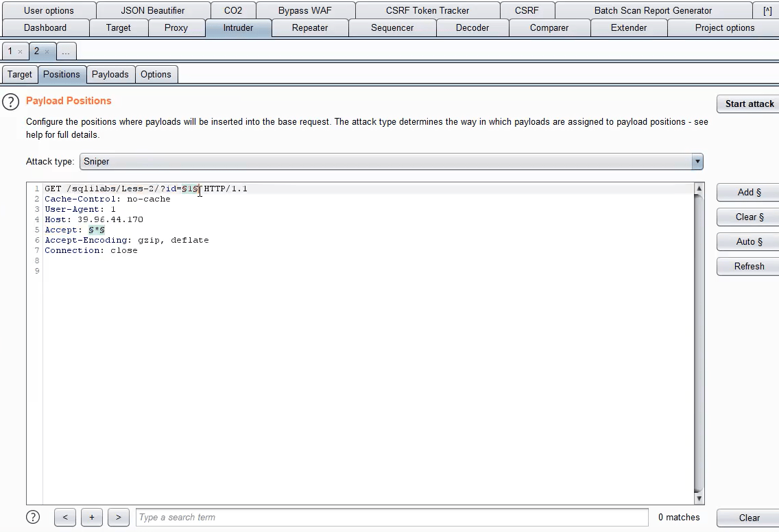Open the Decoder tab
Image resolution: width=779 pixels, height=532 pixels.
pyautogui.click(x=472, y=28)
